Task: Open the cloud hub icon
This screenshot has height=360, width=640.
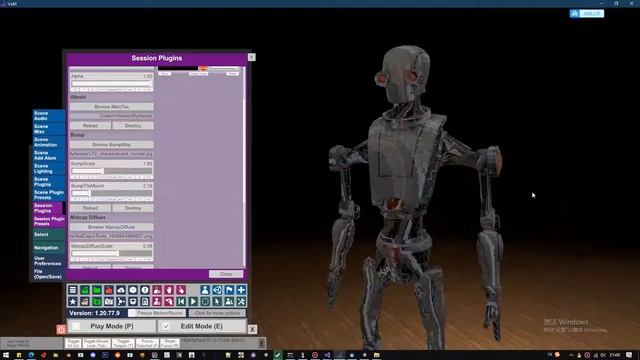Action: [121, 290]
